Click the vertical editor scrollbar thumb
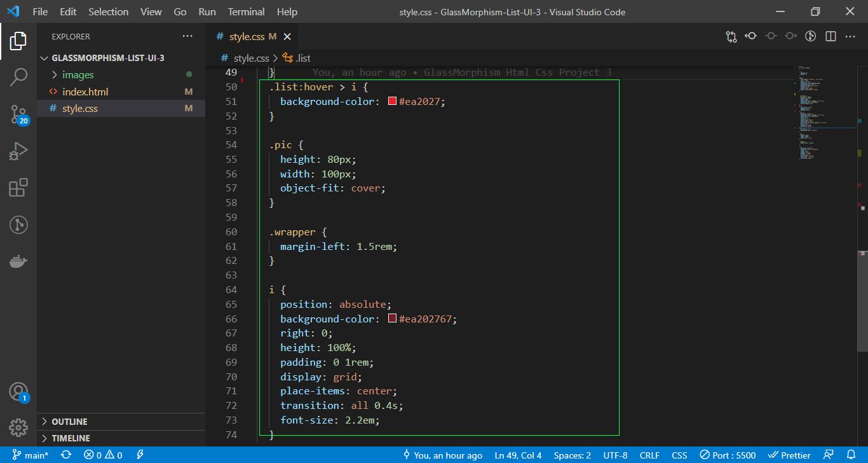The image size is (868, 463). (x=863, y=302)
